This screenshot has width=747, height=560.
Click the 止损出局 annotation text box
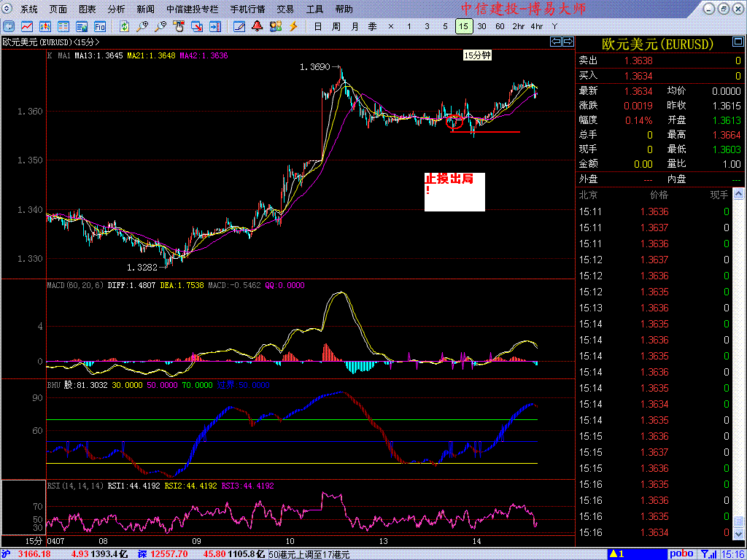coord(454,192)
